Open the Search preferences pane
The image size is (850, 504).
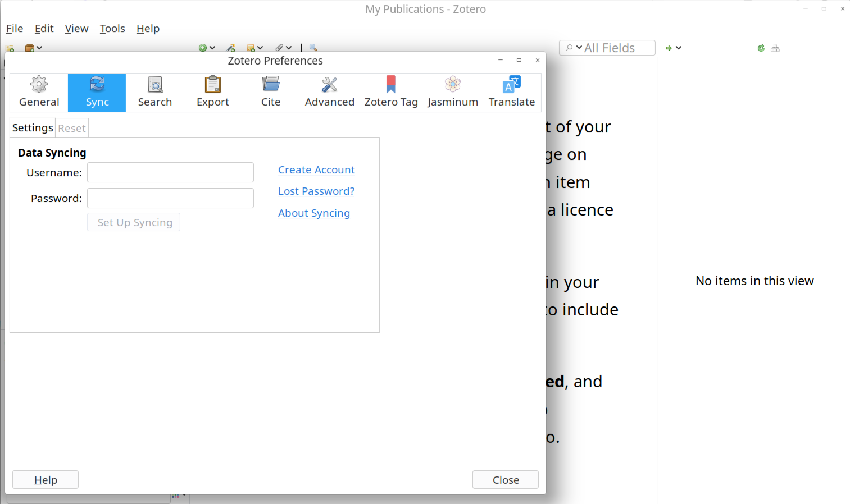[155, 93]
